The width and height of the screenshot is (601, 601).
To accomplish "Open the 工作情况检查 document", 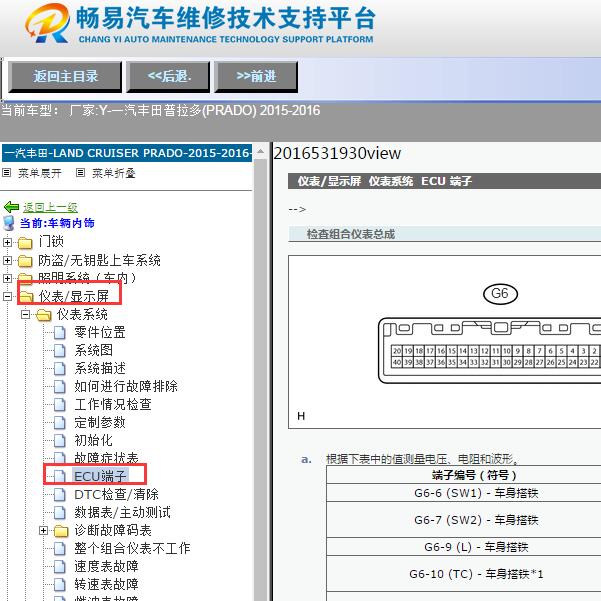I will pos(113,404).
